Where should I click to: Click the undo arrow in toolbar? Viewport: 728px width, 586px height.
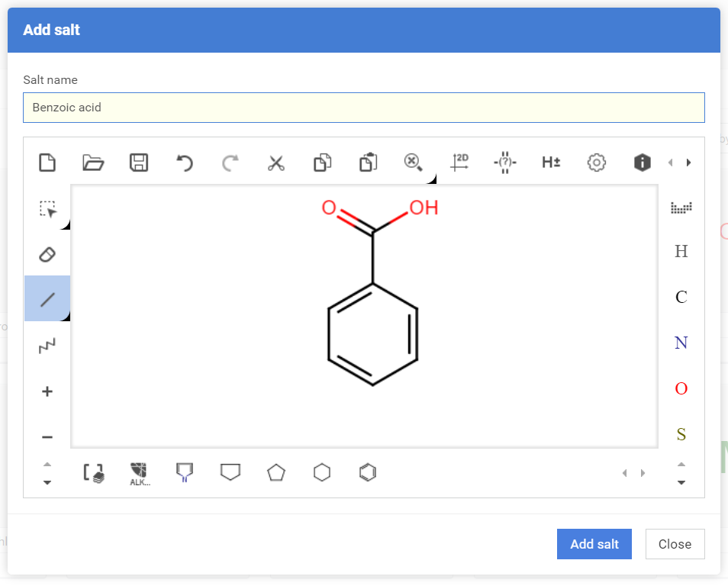pyautogui.click(x=185, y=163)
